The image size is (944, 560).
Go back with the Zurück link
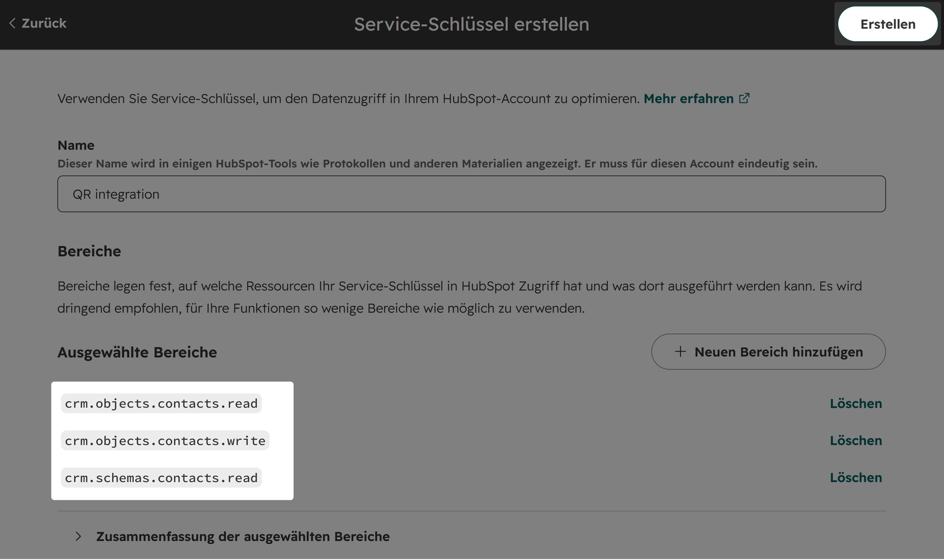pos(38,23)
